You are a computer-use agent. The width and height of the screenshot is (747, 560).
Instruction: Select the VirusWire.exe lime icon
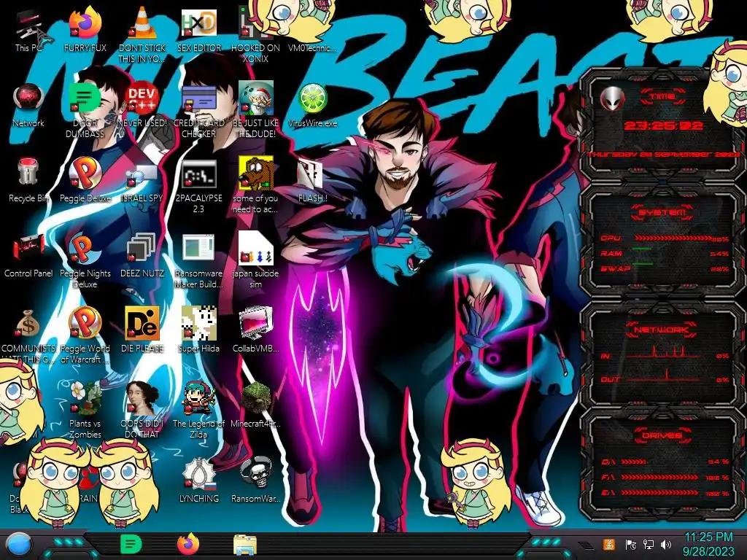click(312, 106)
